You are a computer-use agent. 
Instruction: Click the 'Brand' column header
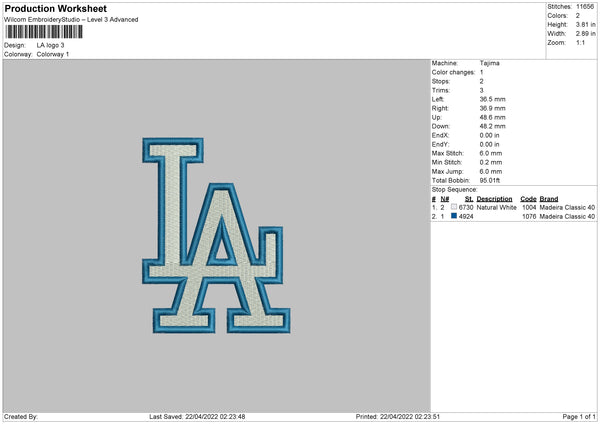coord(549,199)
